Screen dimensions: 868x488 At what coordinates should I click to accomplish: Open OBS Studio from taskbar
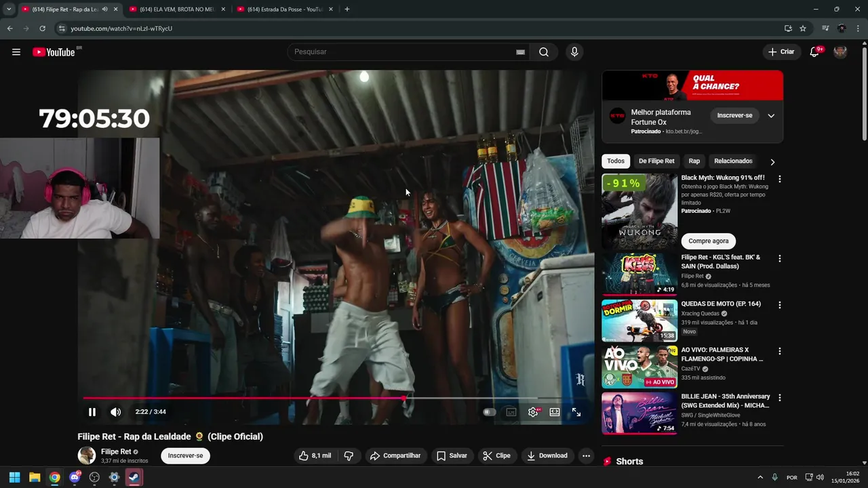[x=94, y=477]
